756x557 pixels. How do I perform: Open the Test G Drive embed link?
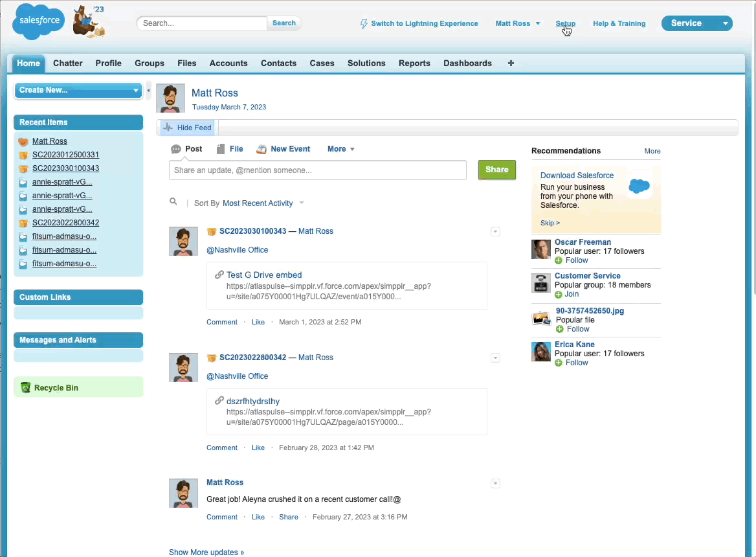(x=264, y=275)
